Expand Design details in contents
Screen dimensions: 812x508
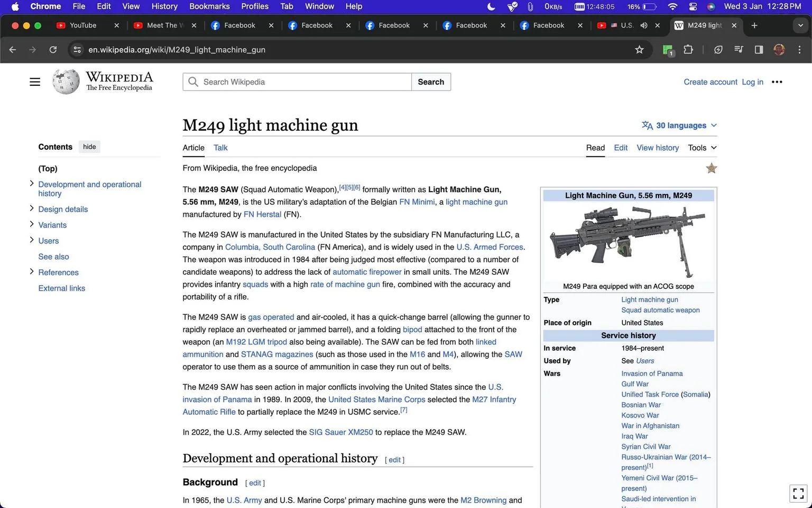[x=32, y=208]
